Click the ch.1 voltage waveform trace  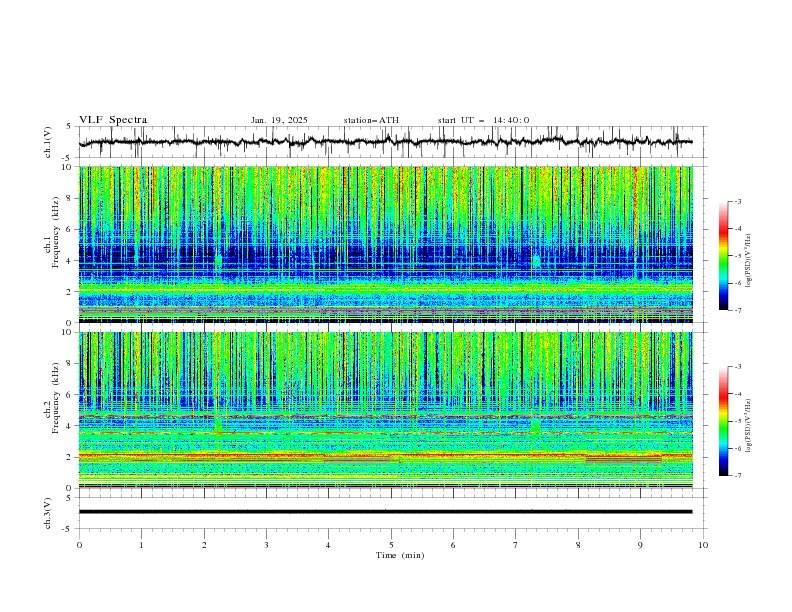coord(385,142)
